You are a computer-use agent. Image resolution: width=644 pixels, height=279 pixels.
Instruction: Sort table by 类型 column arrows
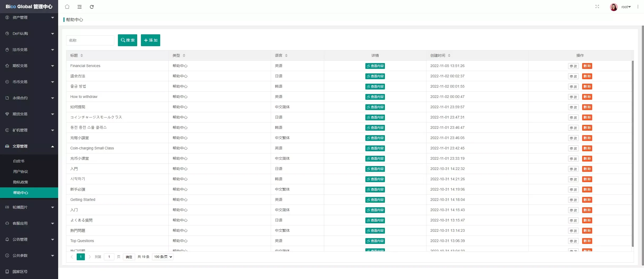[184, 55]
